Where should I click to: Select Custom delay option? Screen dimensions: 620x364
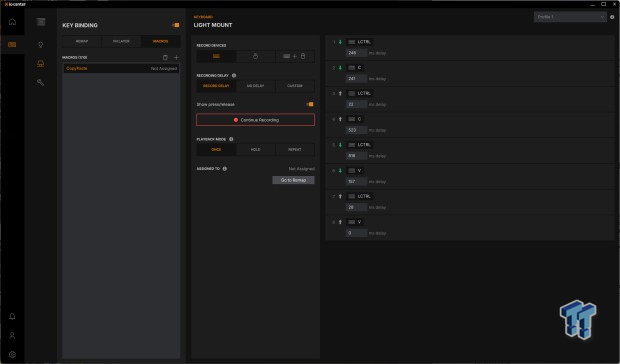click(x=295, y=86)
